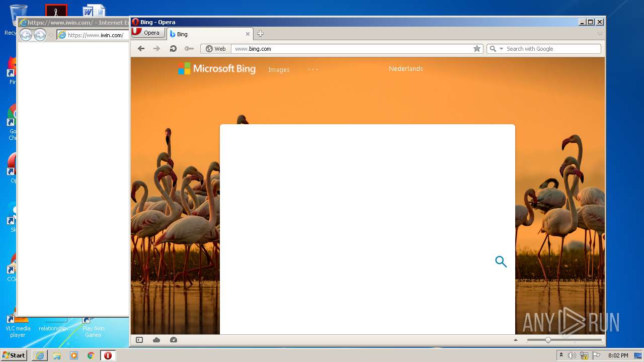Click the volume speaker tray icon

point(572,355)
